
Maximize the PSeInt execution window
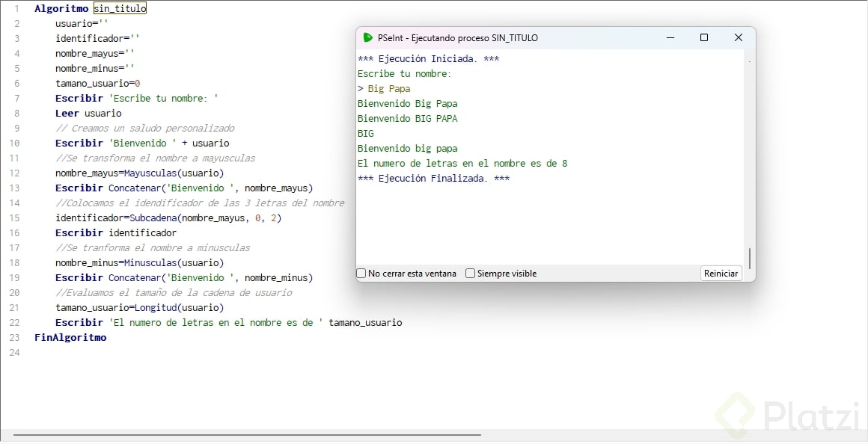(x=703, y=37)
